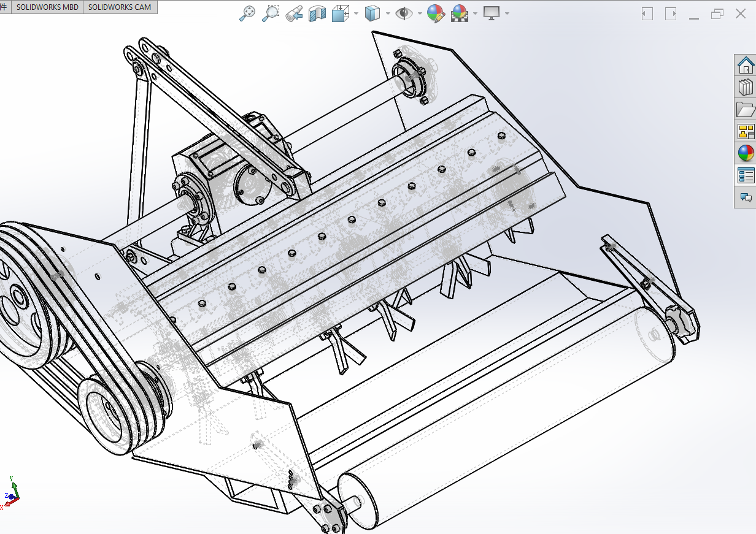The width and height of the screenshot is (756, 534).
Task: Open the View Orientation cube
Action: (340, 13)
